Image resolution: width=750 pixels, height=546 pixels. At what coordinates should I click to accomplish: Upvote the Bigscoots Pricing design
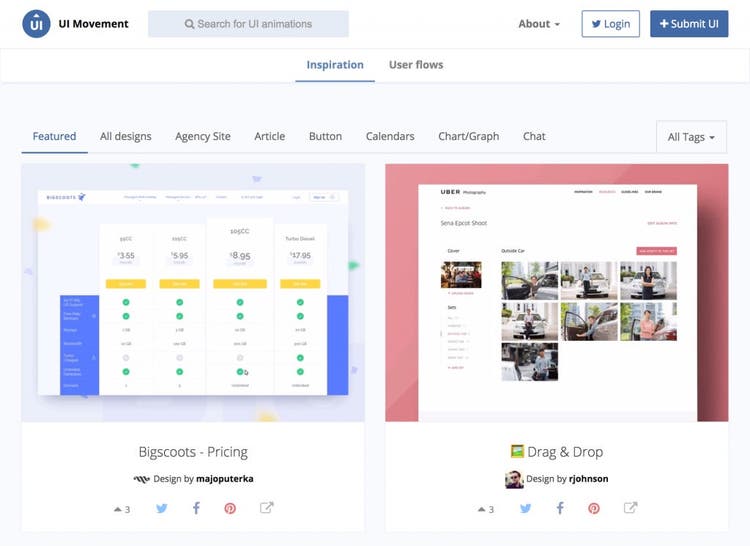pos(122,509)
